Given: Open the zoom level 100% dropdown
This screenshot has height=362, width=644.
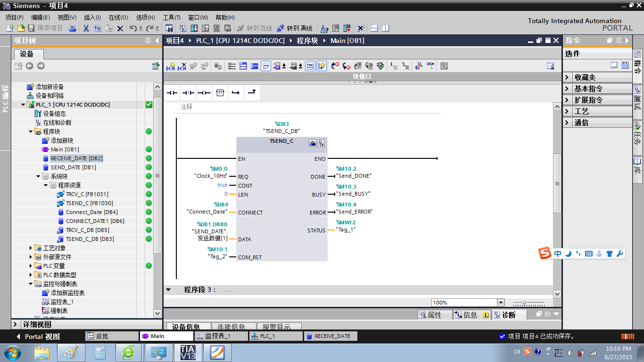Looking at the screenshot, I should coord(501,303).
